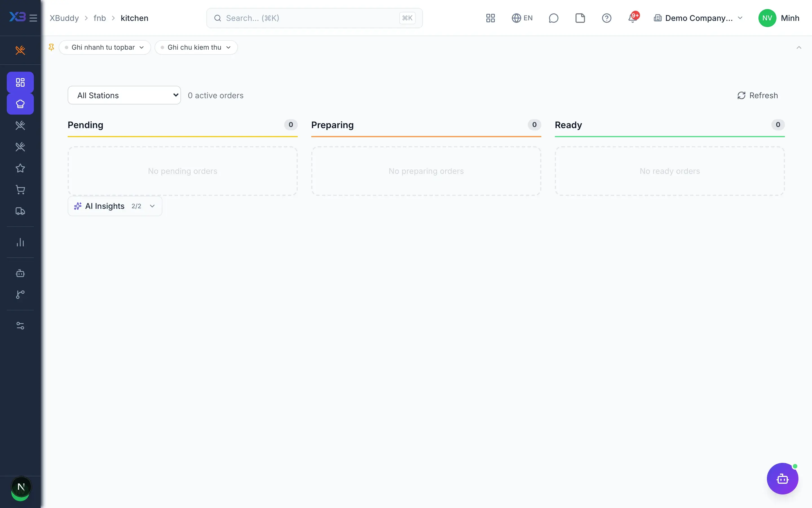
Task: Click the Ready column header
Action: point(568,125)
